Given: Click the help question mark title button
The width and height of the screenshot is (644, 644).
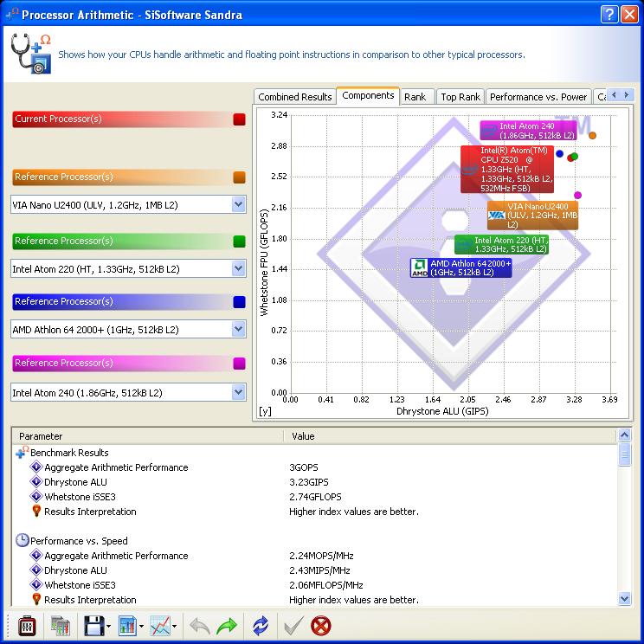Looking at the screenshot, I should point(609,15).
